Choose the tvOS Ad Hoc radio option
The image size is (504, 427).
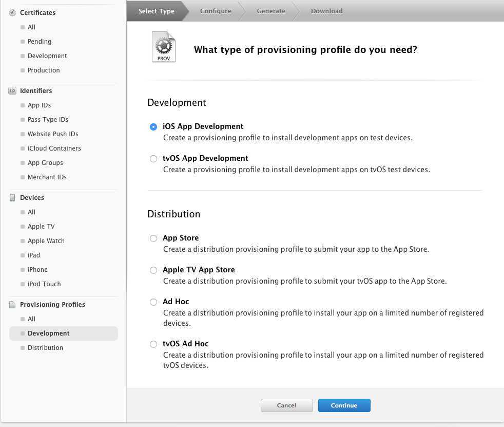click(153, 344)
